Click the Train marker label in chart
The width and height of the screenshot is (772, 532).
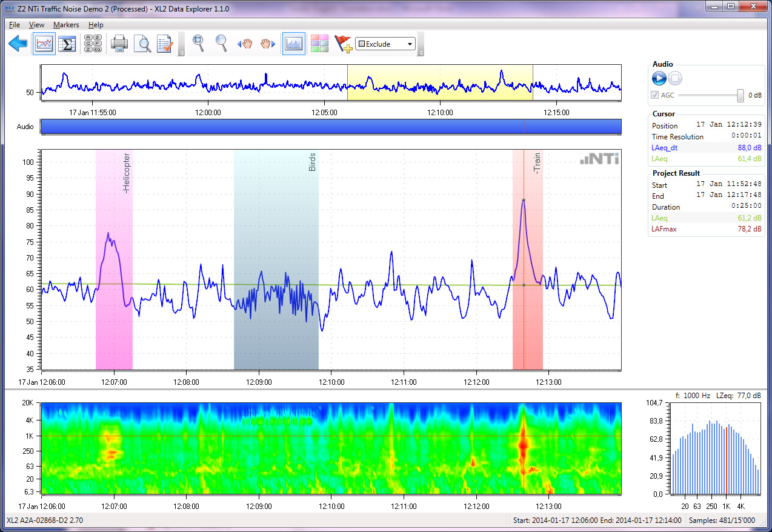point(537,164)
